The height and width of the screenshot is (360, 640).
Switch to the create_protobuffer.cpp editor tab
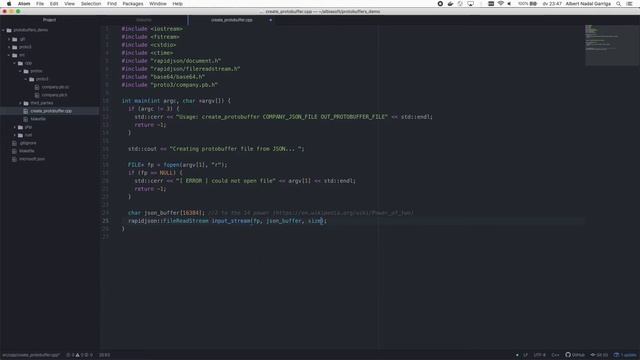click(231, 20)
